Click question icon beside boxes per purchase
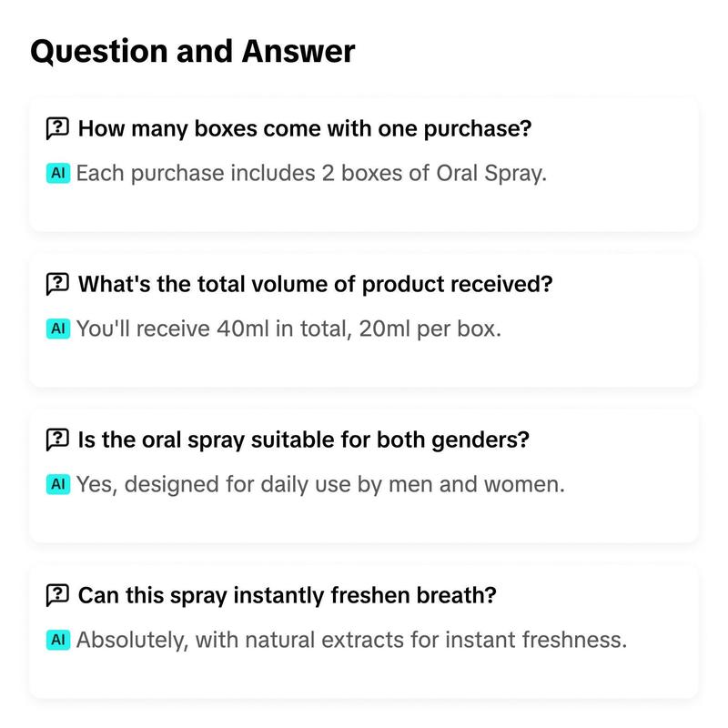 pyautogui.click(x=57, y=128)
